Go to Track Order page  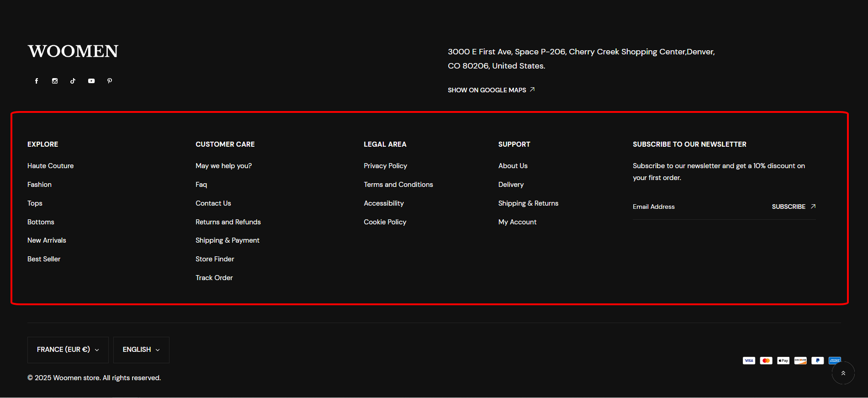[214, 278]
